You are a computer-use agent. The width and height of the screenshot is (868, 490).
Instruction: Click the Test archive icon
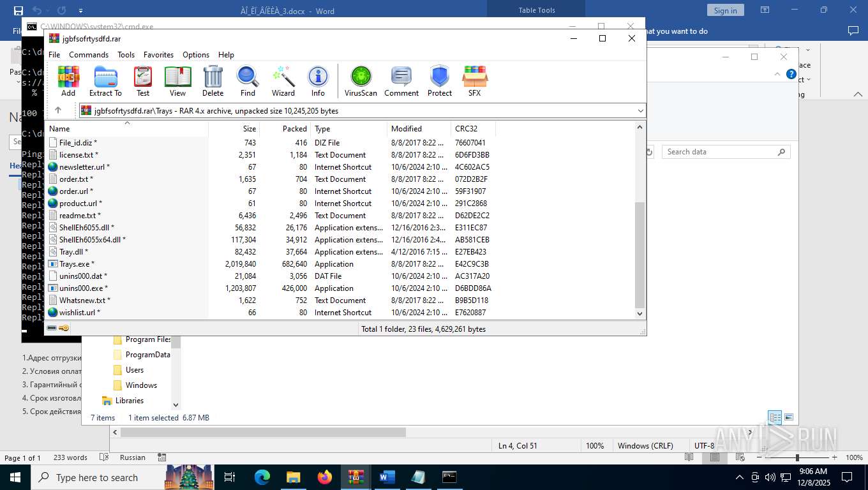[143, 81]
